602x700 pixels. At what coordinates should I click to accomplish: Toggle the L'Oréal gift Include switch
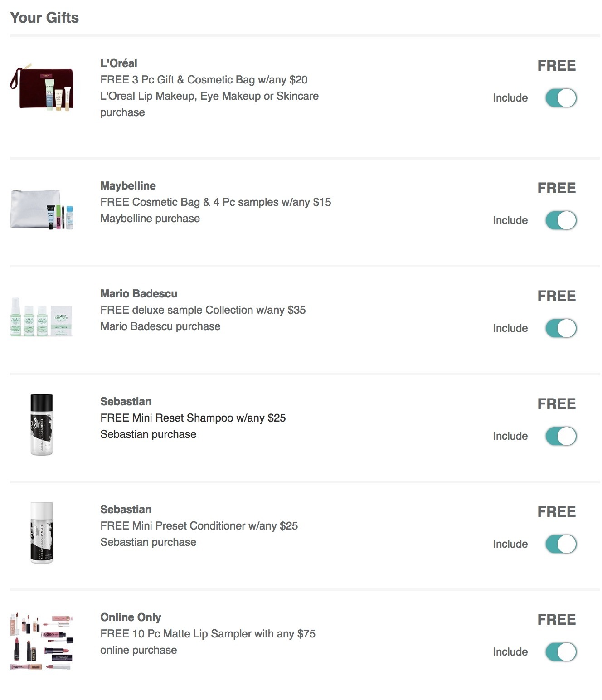[561, 98]
